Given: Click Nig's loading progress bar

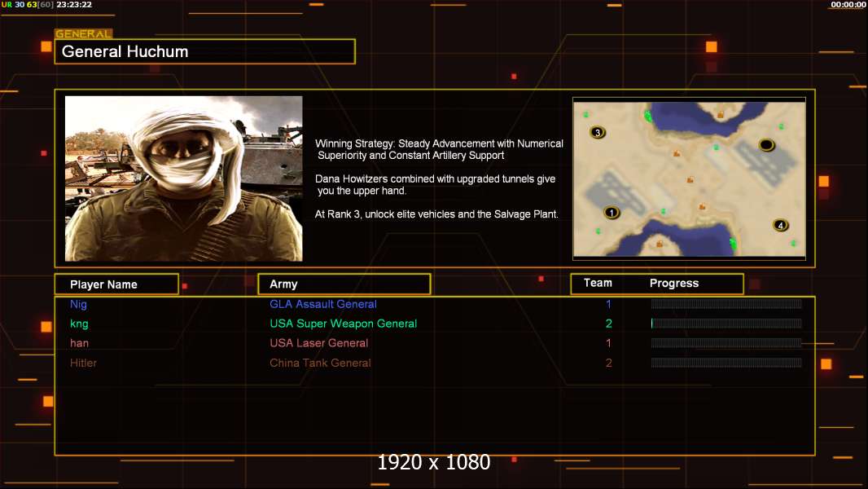Looking at the screenshot, I should (726, 303).
